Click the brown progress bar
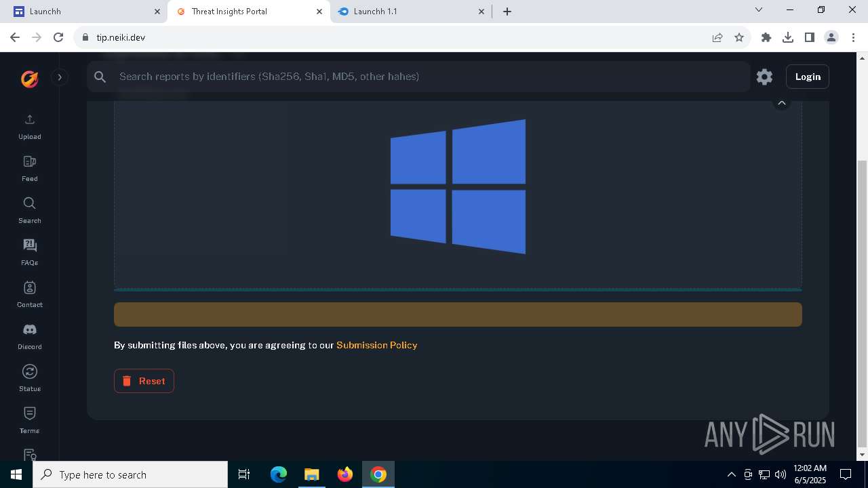The image size is (868, 488). point(458,314)
